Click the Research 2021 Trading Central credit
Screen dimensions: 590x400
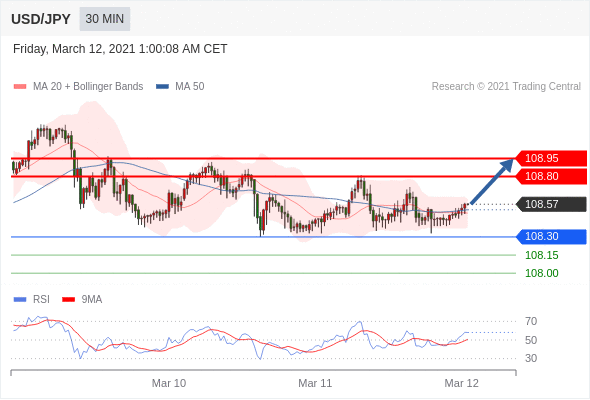(506, 87)
